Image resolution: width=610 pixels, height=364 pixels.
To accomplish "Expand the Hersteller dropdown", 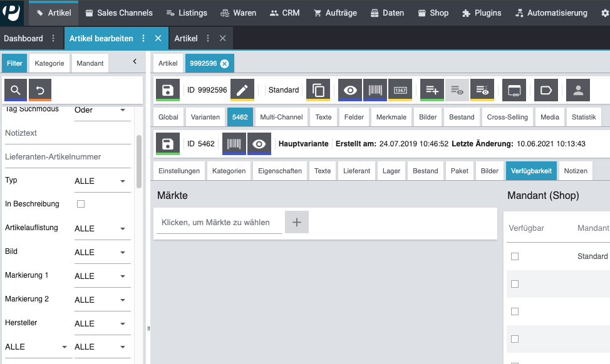I will click(100, 324).
